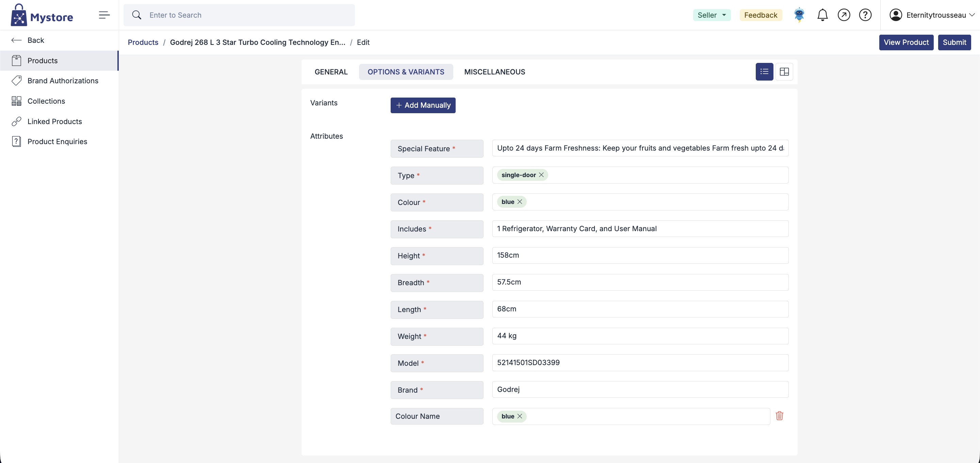The height and width of the screenshot is (463, 980).
Task: Remove blue tag from Colour field
Action: click(519, 202)
